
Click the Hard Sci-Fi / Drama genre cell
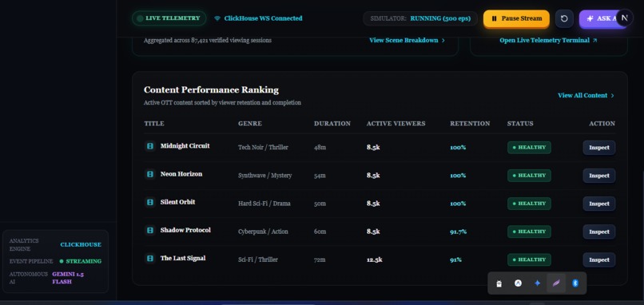point(264,204)
